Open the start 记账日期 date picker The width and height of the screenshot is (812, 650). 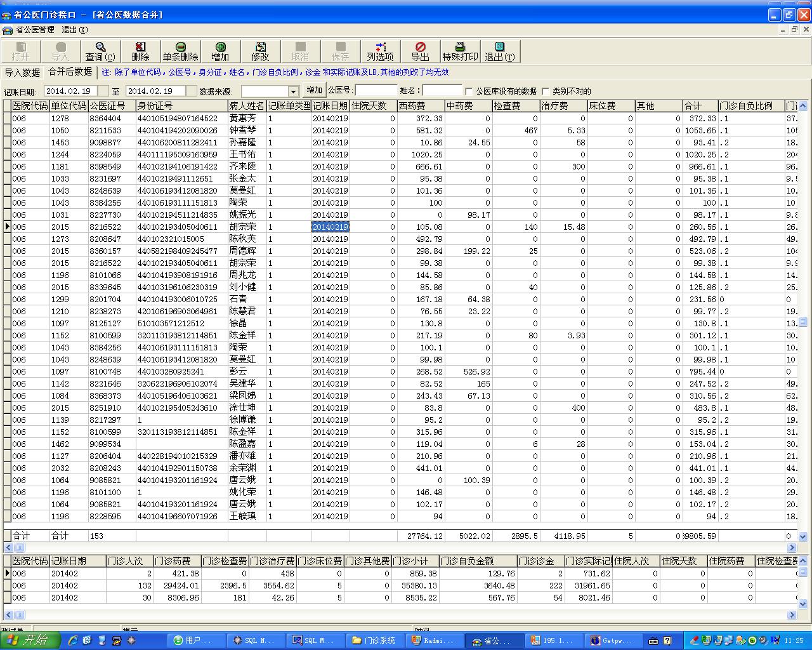click(x=103, y=91)
